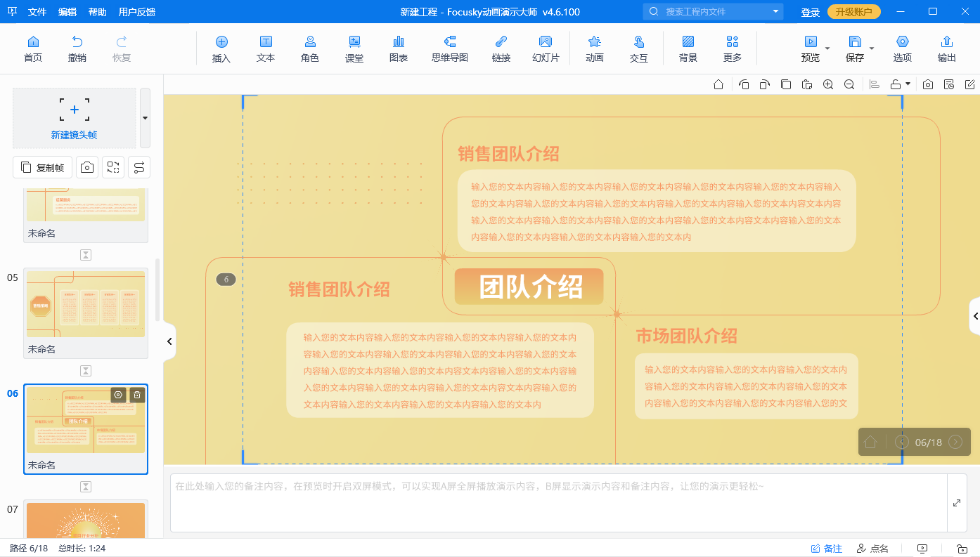Click the settings icon on frame 06 thumbnail
This screenshot has height=557, width=980.
pyautogui.click(x=118, y=395)
